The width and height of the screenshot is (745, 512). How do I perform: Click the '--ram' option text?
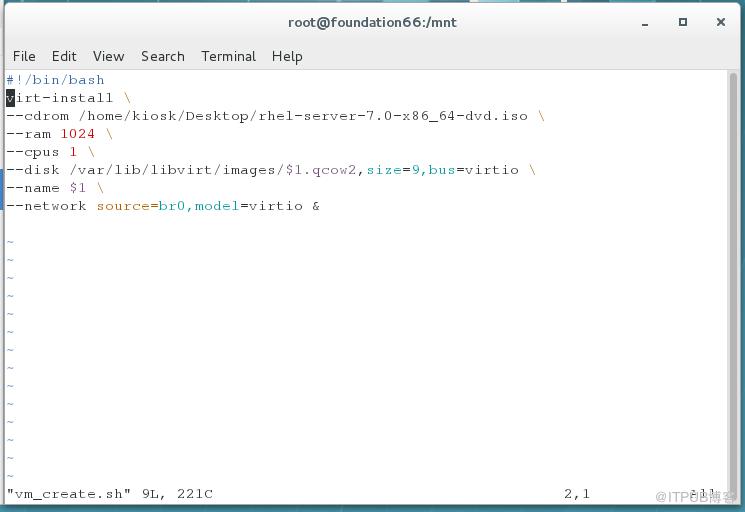[29, 134]
